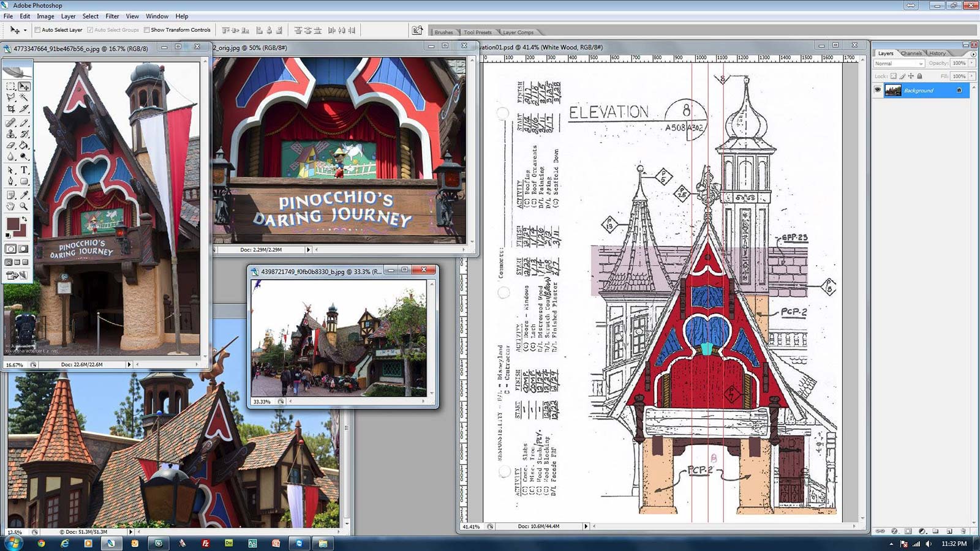The width and height of the screenshot is (980, 551).
Task: Open the Move tool preset picker arrow
Action: [25, 30]
